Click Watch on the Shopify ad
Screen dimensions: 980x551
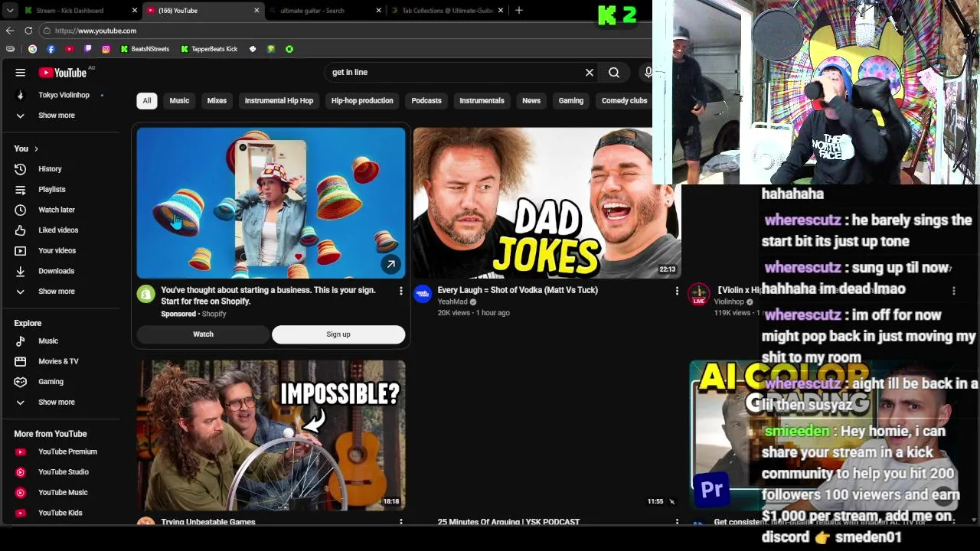pos(204,334)
